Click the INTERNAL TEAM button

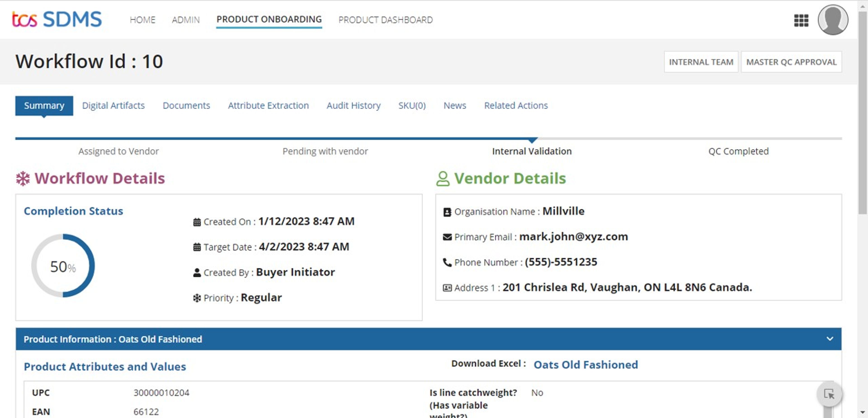[x=701, y=62]
